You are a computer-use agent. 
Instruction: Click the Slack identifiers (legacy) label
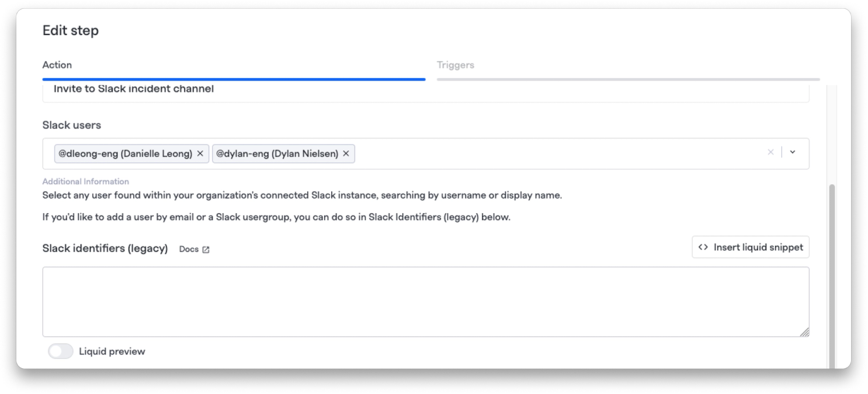point(105,249)
